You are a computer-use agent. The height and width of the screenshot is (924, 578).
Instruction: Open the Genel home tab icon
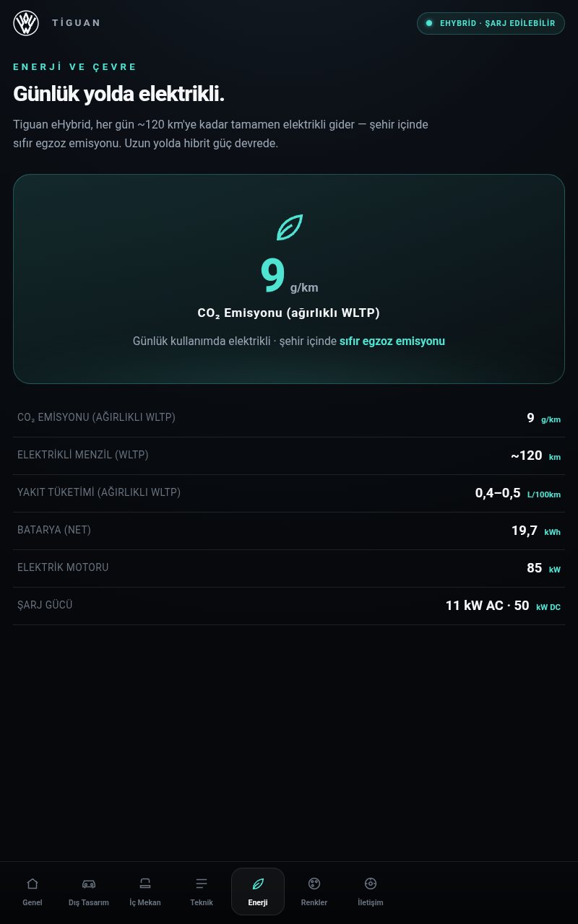click(x=33, y=884)
